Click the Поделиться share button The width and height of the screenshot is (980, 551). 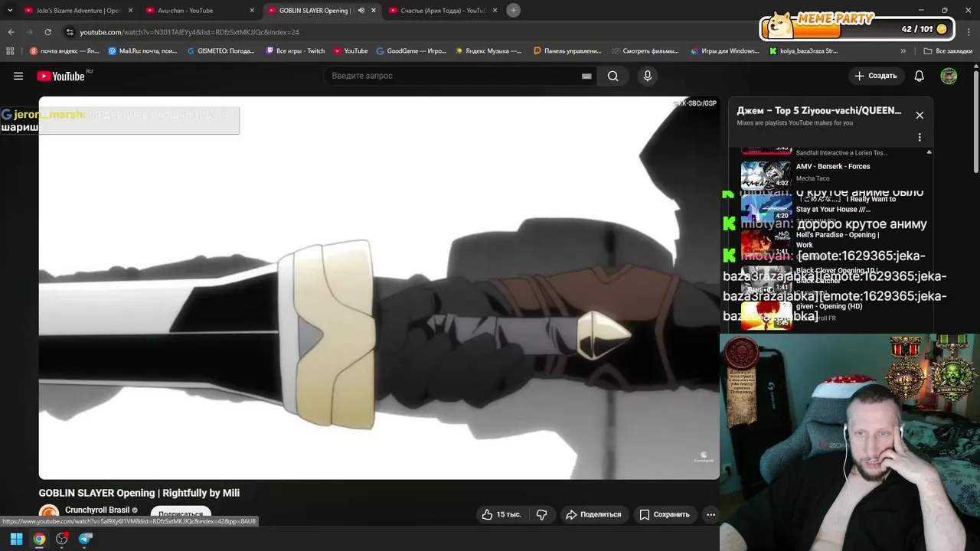[x=593, y=514]
